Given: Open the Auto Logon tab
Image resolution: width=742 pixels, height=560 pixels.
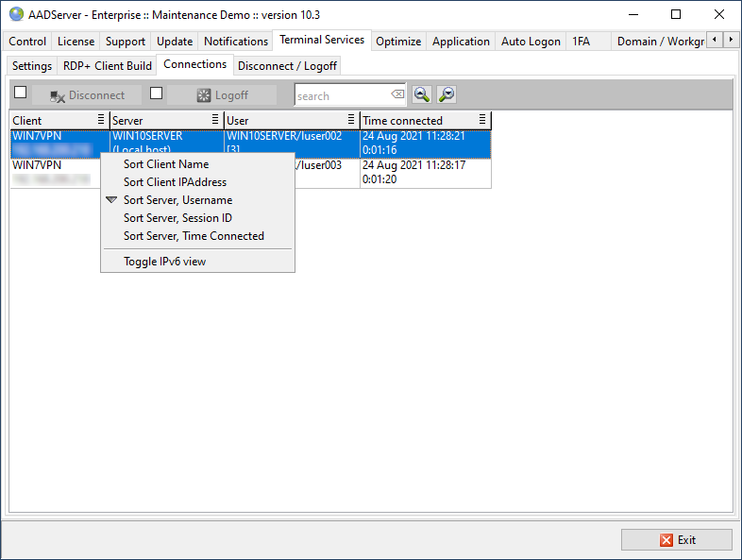Looking at the screenshot, I should pyautogui.click(x=531, y=42).
